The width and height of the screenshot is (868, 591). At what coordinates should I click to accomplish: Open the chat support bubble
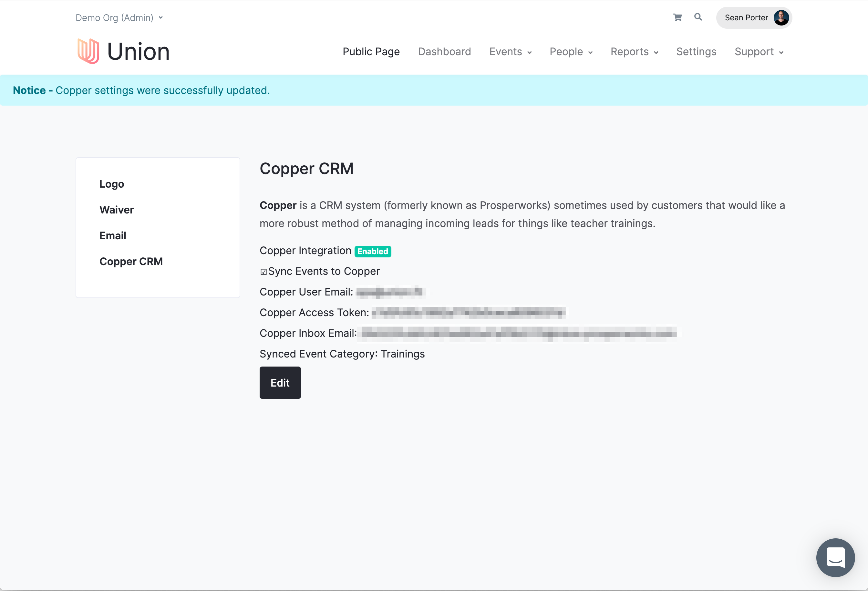835,557
